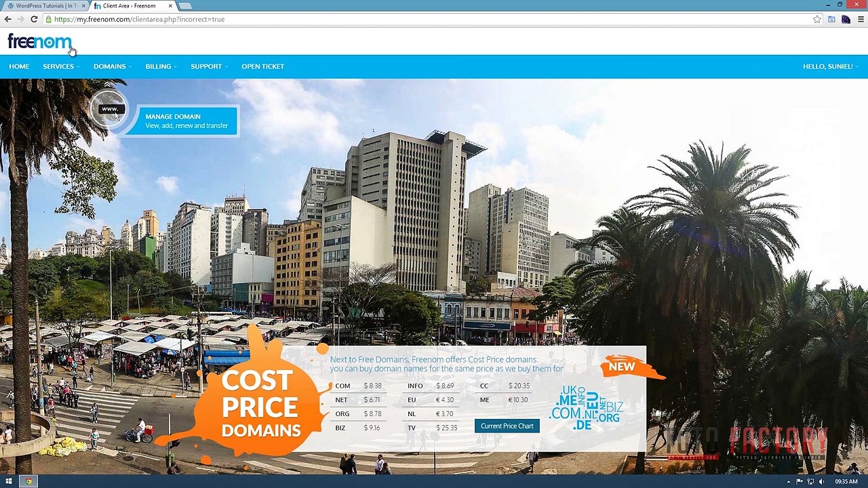Show hidden tray icons arrow
The height and width of the screenshot is (488, 868).
point(788,481)
